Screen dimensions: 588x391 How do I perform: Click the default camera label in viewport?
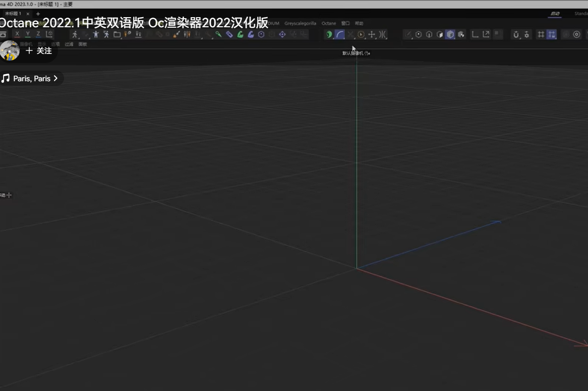356,53
